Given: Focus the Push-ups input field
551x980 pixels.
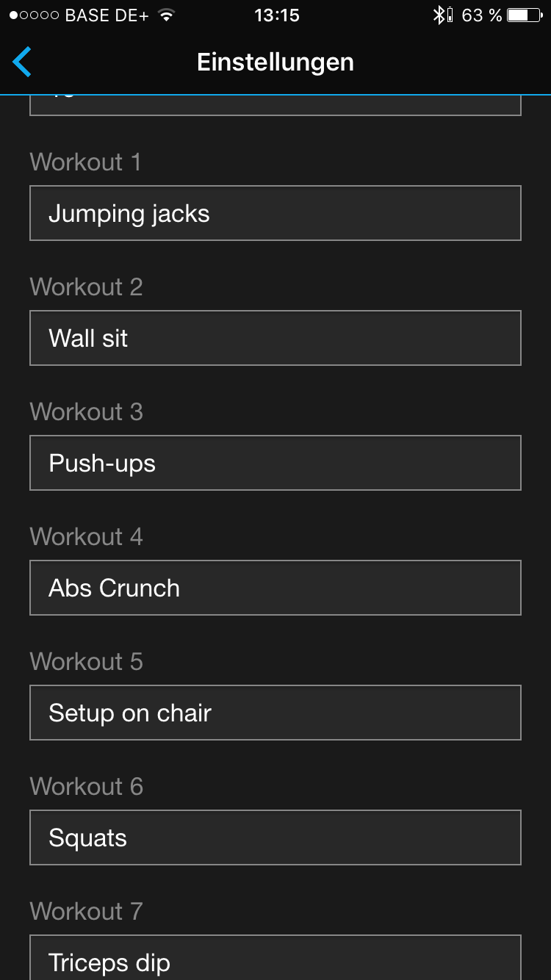Looking at the screenshot, I should [x=275, y=463].
